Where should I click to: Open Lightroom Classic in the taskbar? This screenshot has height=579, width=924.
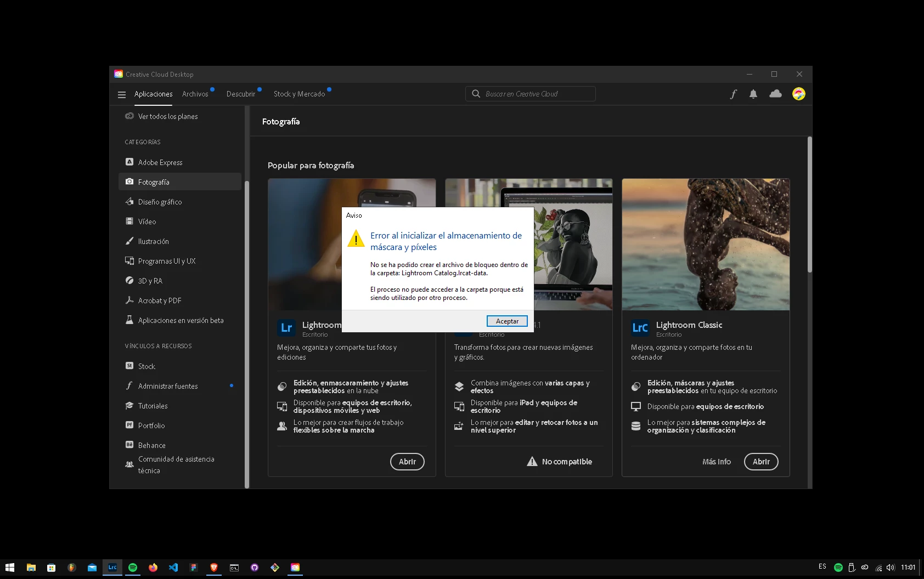click(x=112, y=567)
